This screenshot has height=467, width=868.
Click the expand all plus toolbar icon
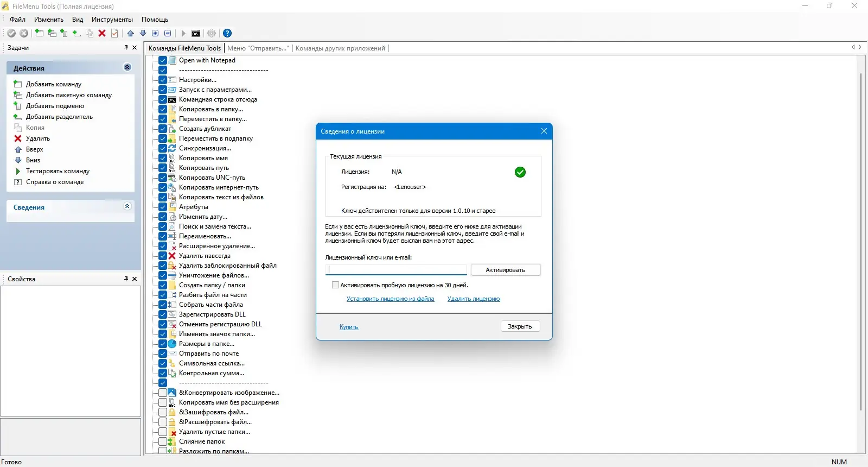click(x=155, y=33)
